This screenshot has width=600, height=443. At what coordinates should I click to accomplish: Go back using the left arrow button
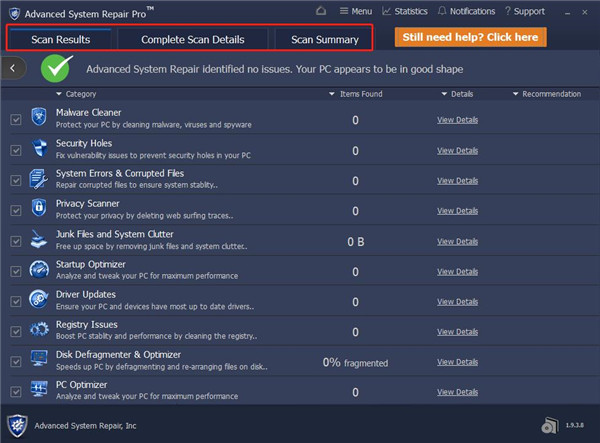pyautogui.click(x=14, y=68)
